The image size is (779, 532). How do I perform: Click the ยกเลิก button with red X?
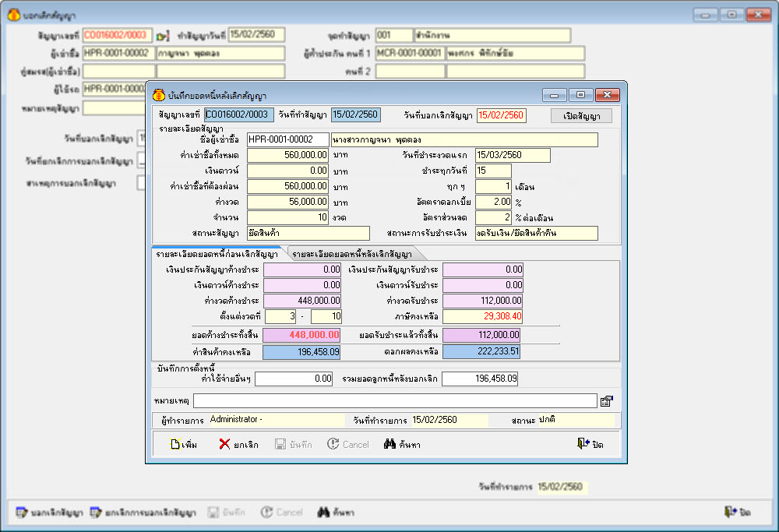tap(238, 444)
